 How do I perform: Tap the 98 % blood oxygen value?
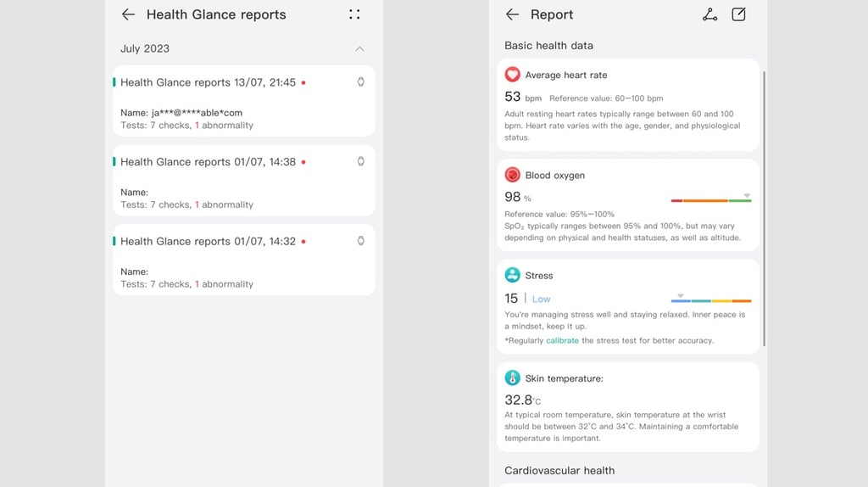coord(518,197)
